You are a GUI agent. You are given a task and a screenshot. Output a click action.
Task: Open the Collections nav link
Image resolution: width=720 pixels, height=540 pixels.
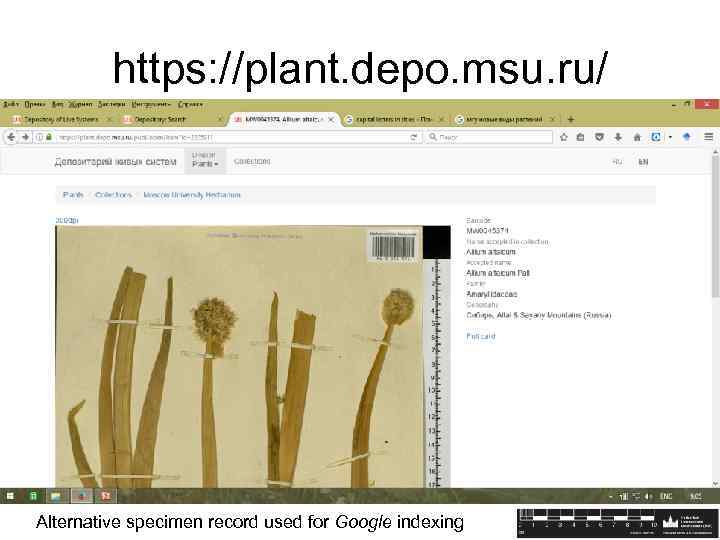point(252,161)
